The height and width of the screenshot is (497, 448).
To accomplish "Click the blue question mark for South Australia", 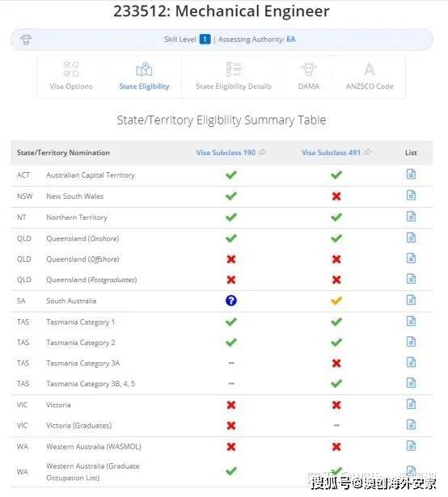I will (231, 301).
